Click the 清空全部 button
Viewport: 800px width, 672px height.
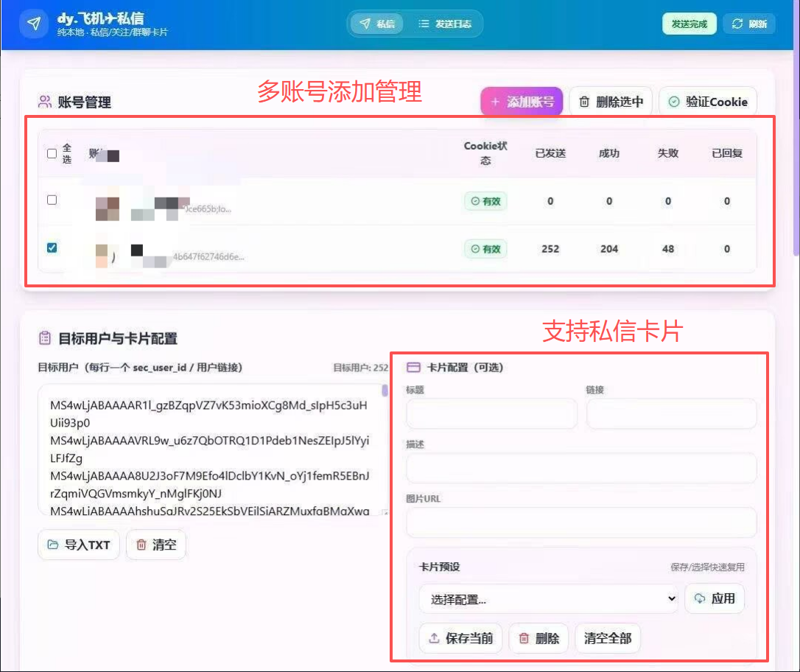point(607,638)
